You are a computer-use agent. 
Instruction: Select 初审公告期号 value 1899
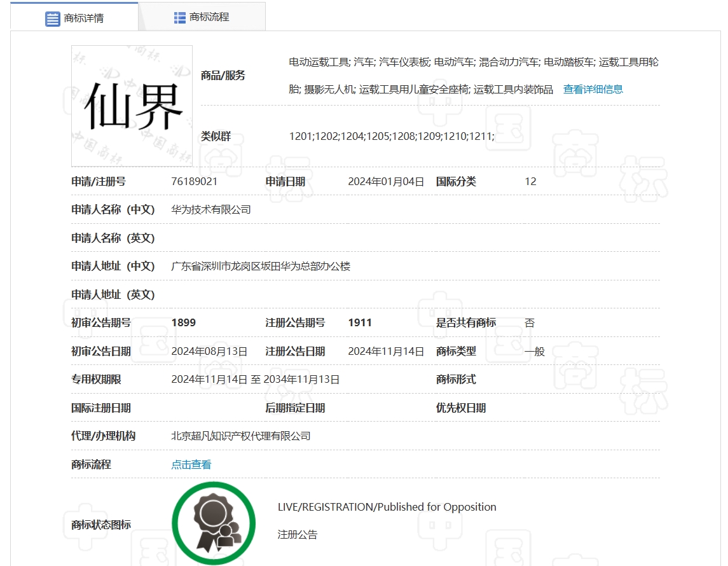point(184,322)
